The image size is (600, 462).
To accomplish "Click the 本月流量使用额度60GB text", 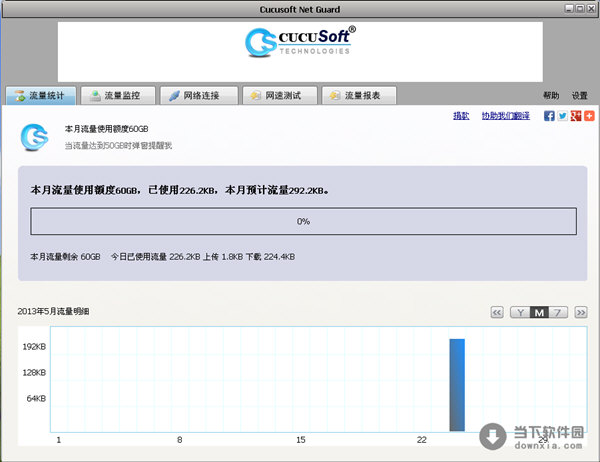I will coord(106,129).
